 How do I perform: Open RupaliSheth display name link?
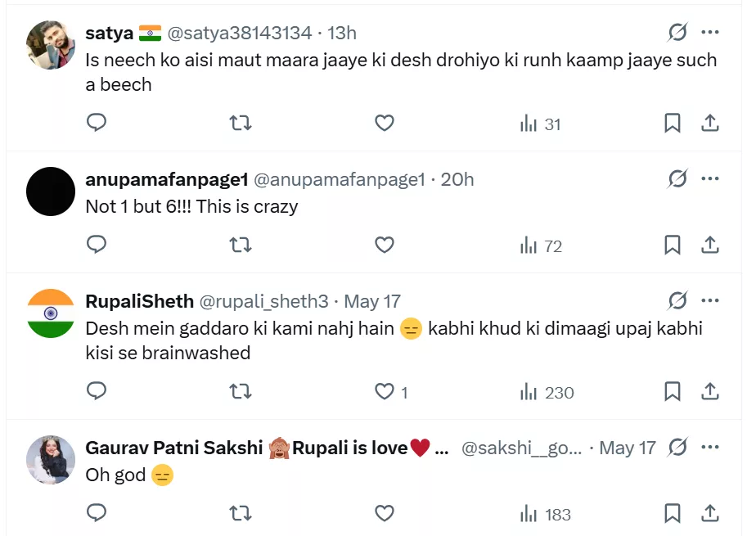click(139, 301)
